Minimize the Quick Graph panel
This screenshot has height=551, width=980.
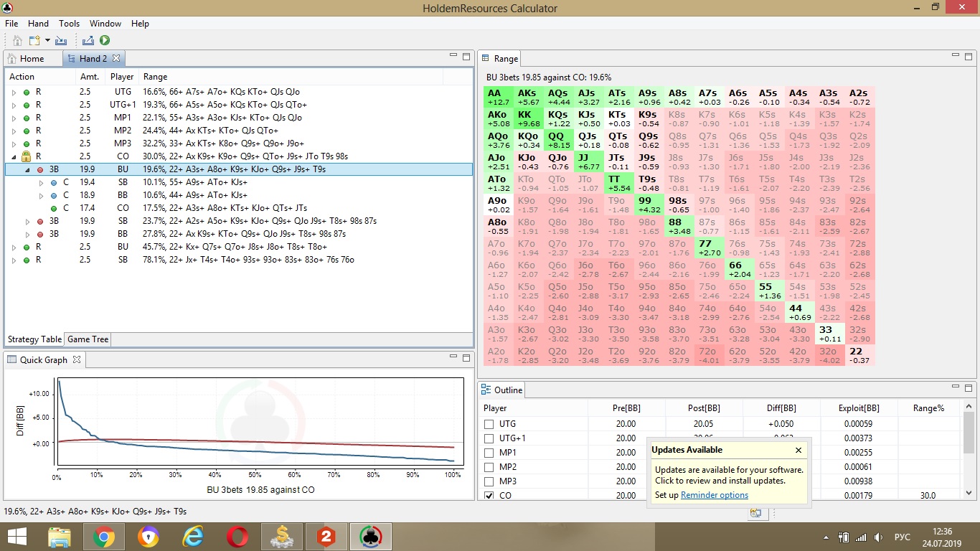pos(453,357)
